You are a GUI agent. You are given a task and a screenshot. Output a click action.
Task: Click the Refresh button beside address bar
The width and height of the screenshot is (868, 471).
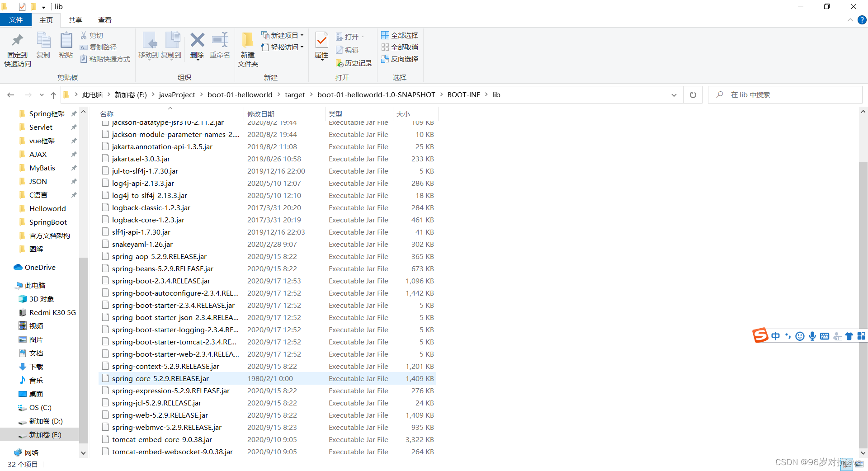(x=693, y=95)
